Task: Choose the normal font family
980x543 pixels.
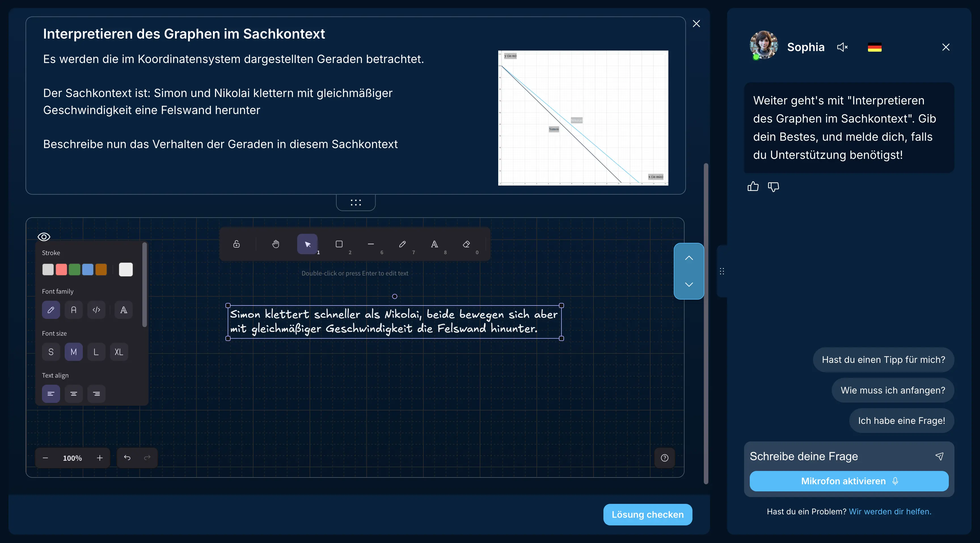Action: (x=74, y=310)
